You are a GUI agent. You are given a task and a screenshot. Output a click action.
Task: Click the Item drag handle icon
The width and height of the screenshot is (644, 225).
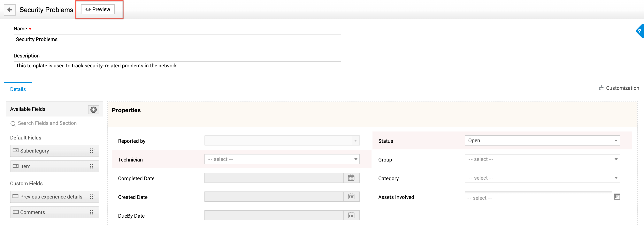91,166
